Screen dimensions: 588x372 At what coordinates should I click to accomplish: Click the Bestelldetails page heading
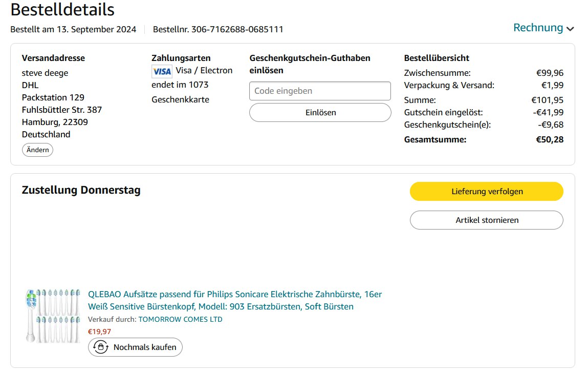62,9
